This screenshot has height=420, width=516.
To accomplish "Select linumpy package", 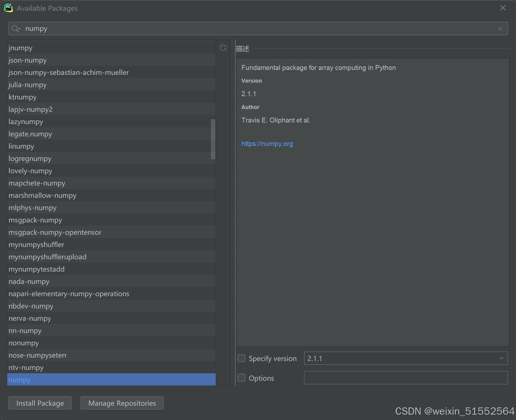I will (111, 146).
